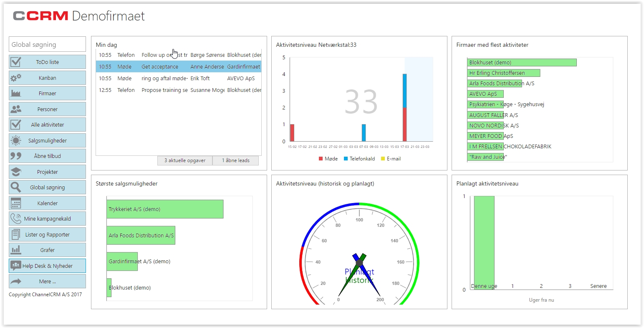
Task: Select the Arla Foods Distribution A/S activity bar
Action: click(x=495, y=83)
